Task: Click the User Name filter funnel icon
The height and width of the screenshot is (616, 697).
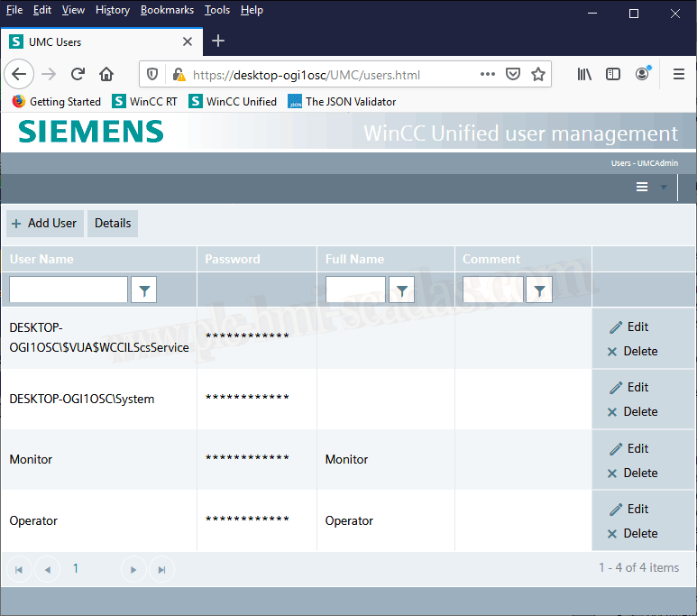Action: coord(144,290)
